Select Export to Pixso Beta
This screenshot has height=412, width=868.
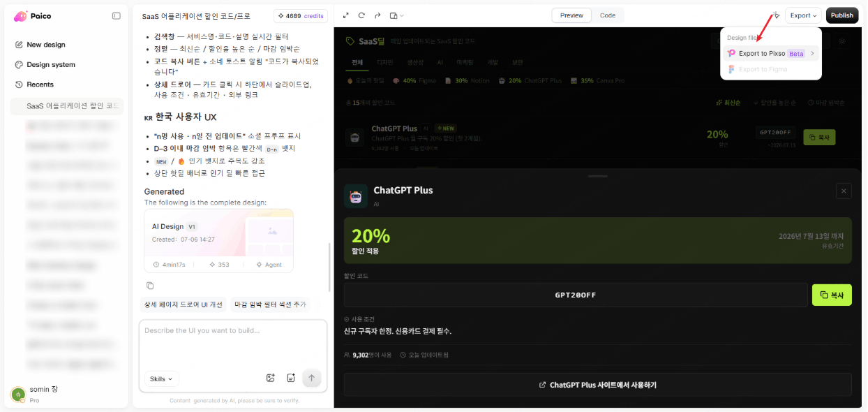(770, 53)
